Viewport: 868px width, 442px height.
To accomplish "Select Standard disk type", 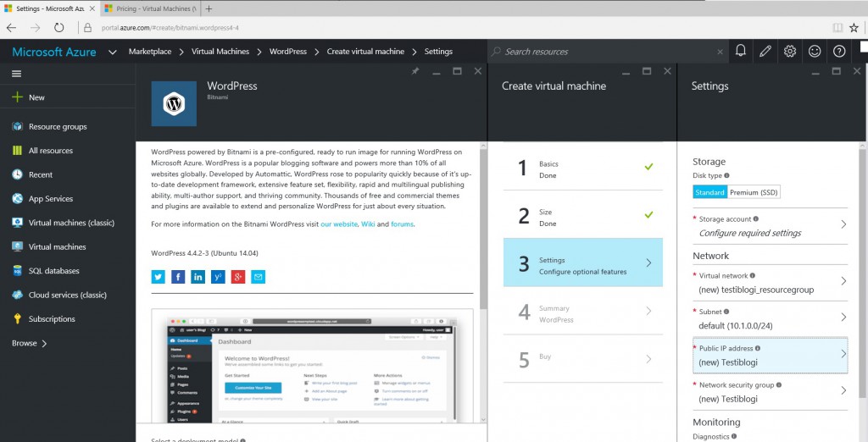I will (709, 192).
